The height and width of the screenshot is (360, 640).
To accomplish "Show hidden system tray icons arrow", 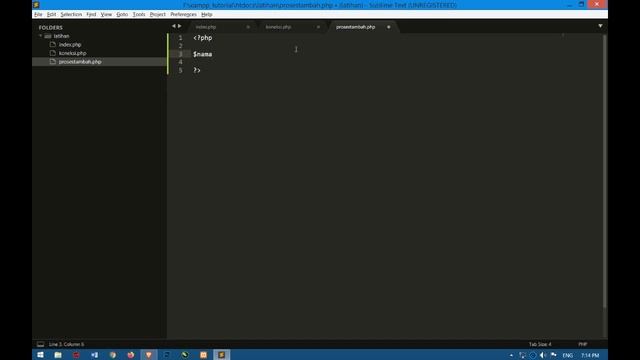I will [511, 356].
